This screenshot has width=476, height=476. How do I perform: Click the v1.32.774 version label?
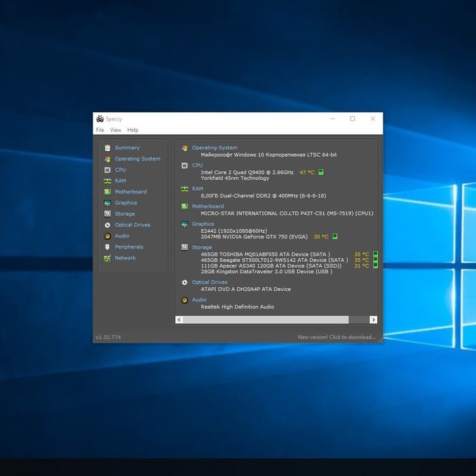pos(108,337)
